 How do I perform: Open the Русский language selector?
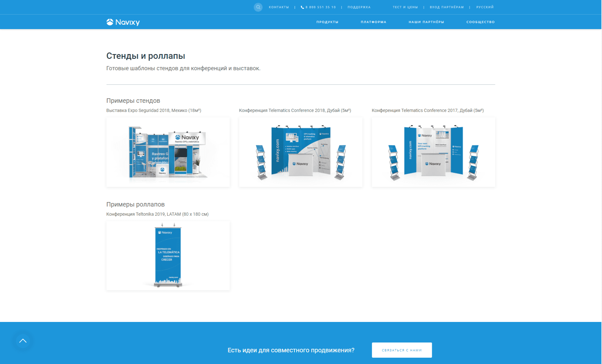[x=485, y=7]
